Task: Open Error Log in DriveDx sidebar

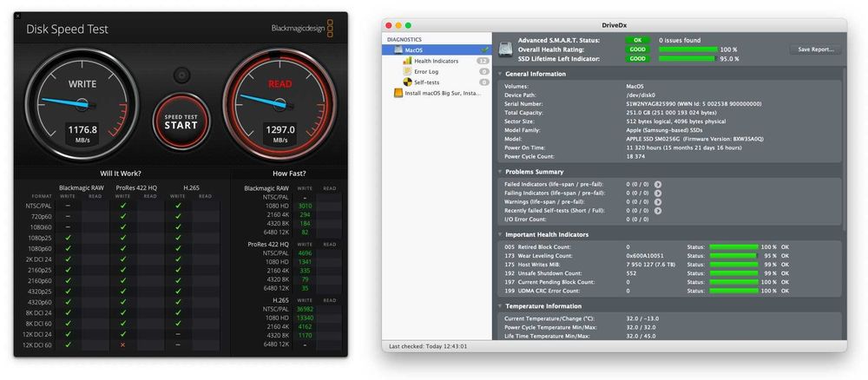Action: 426,71
